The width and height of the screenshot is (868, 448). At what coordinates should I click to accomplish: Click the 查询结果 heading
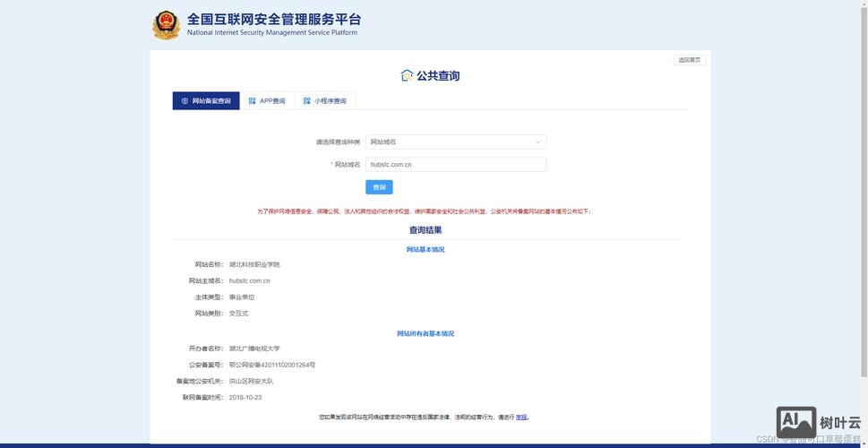(425, 229)
